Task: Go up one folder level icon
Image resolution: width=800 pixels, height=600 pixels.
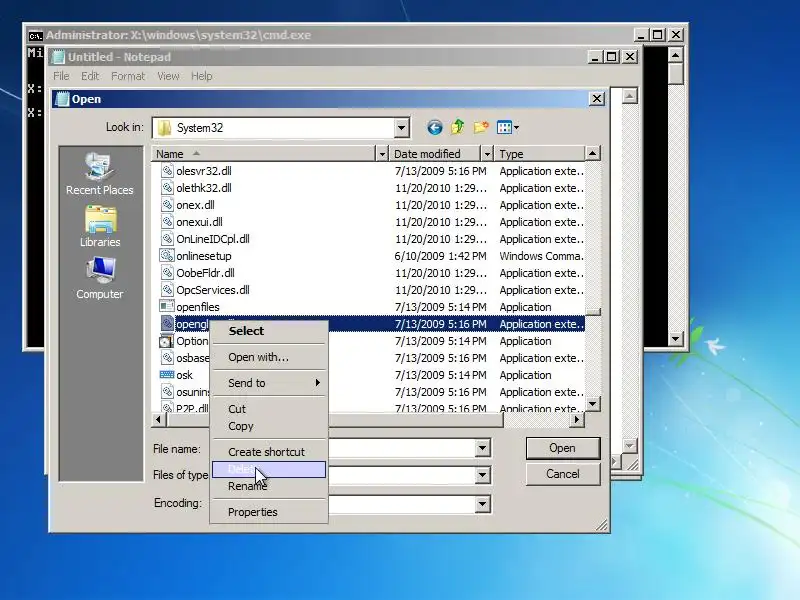Action: 458,127
